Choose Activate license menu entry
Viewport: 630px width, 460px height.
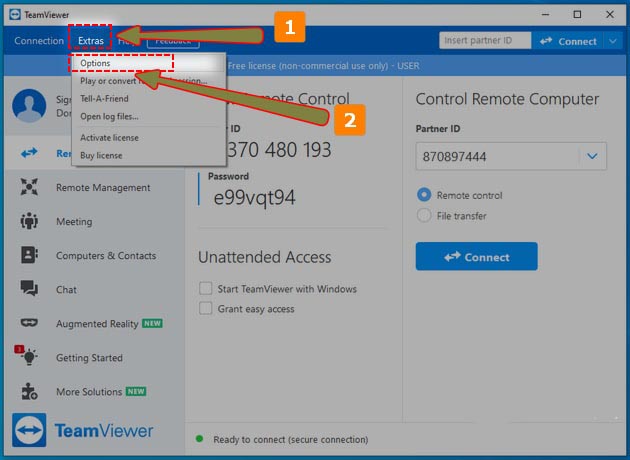(109, 138)
